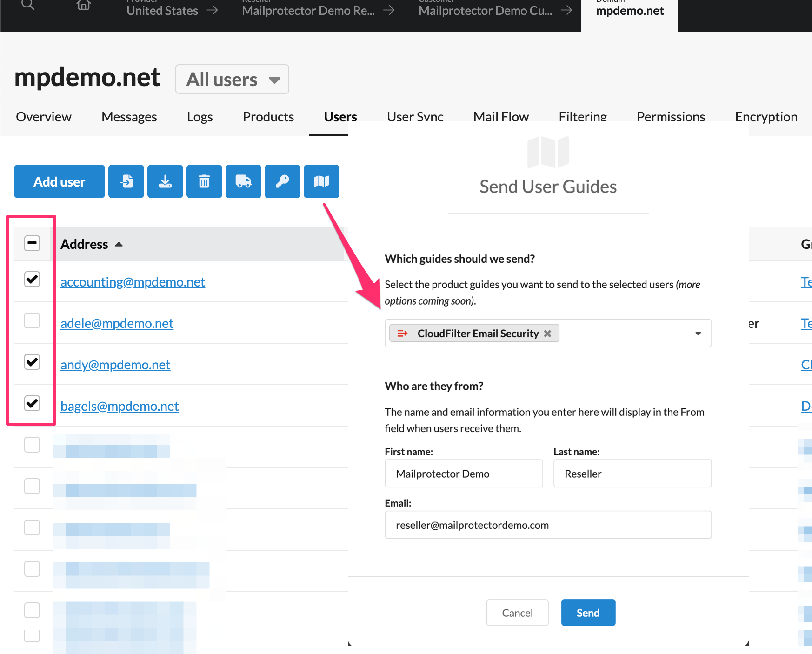Uncheck accounting@mpdemo.net checkbox
This screenshot has width=812, height=654.
click(x=32, y=279)
